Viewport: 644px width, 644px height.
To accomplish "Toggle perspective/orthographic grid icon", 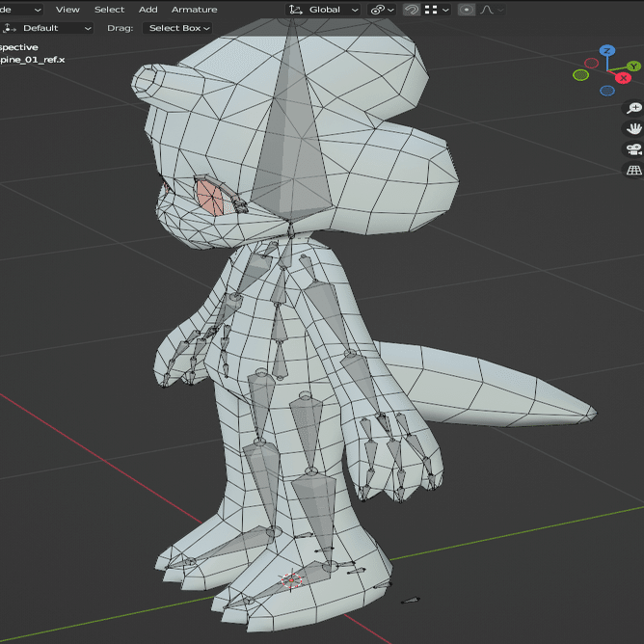I will click(633, 170).
